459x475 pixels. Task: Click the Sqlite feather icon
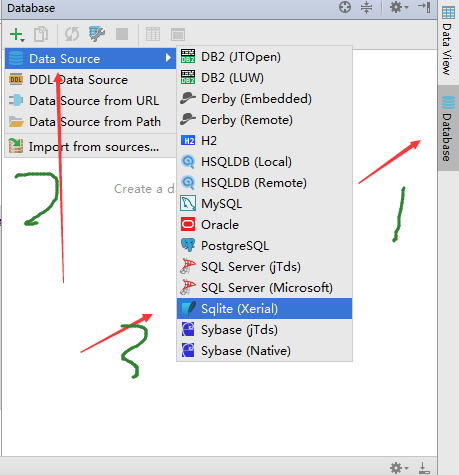coord(189,308)
